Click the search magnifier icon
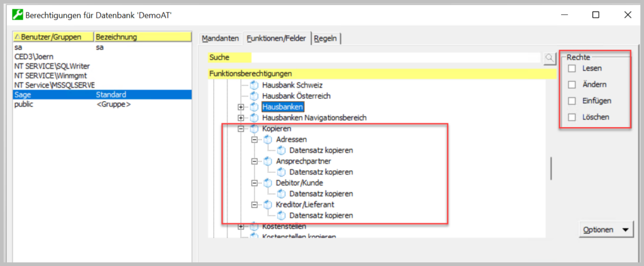This screenshot has height=266, width=644. 550,58
